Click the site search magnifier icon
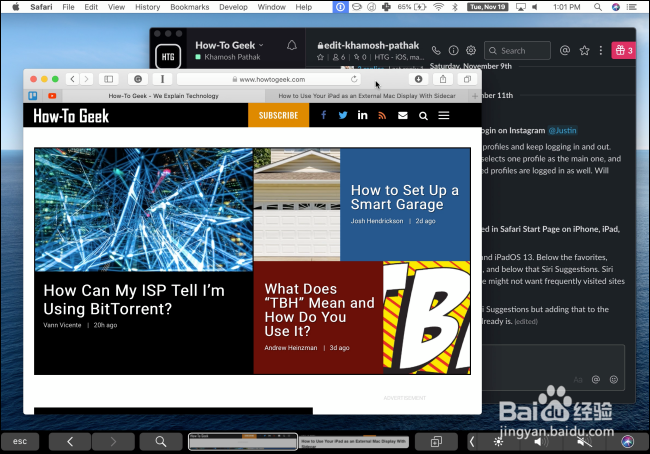The image size is (650, 454). [423, 116]
